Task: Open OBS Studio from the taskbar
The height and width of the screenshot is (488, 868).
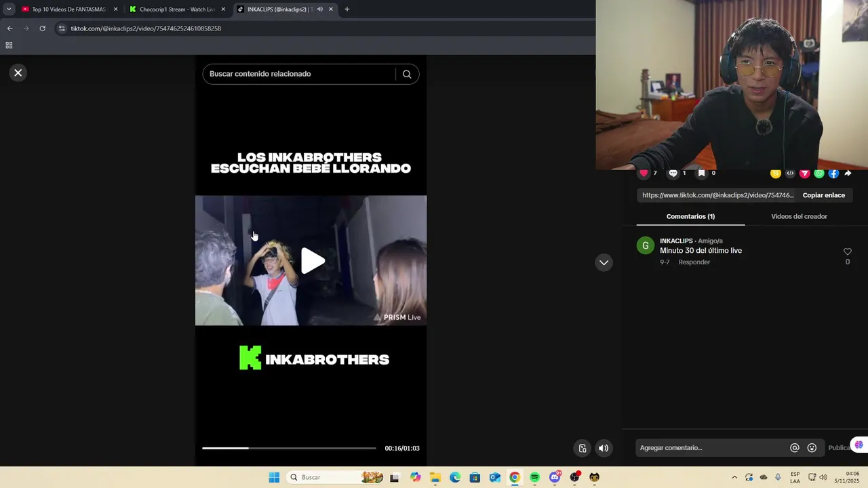Action: pos(575,477)
